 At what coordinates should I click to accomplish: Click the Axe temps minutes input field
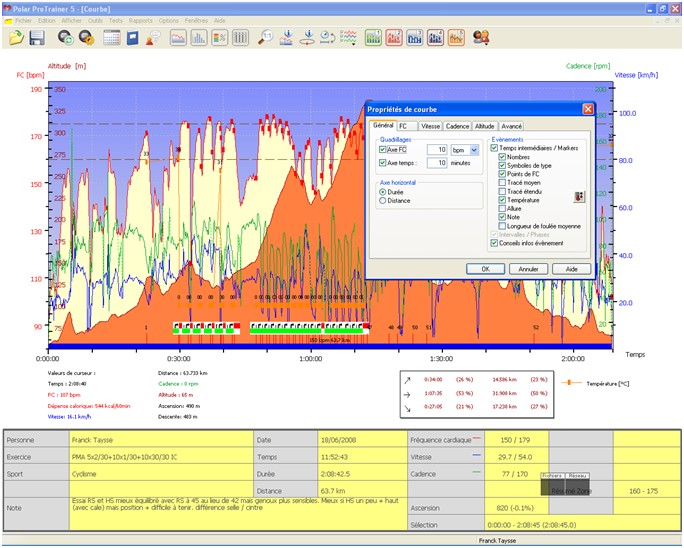(x=436, y=162)
